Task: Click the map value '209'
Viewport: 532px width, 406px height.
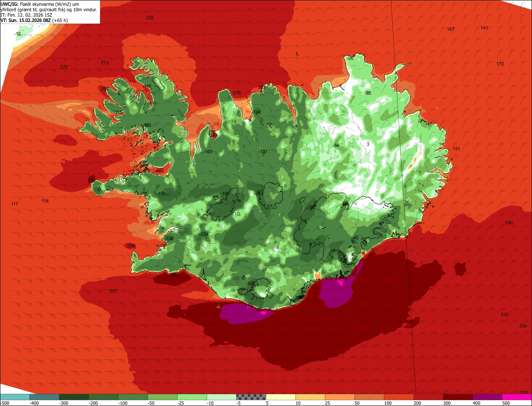Action: [x=131, y=246]
